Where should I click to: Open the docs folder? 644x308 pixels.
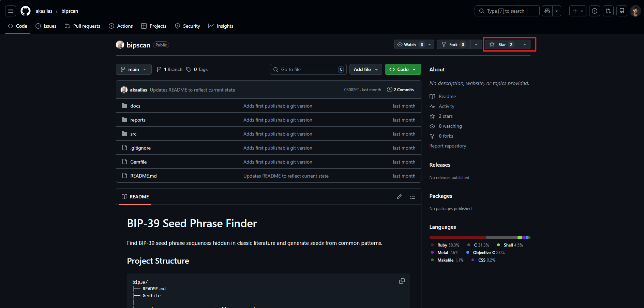click(x=135, y=106)
